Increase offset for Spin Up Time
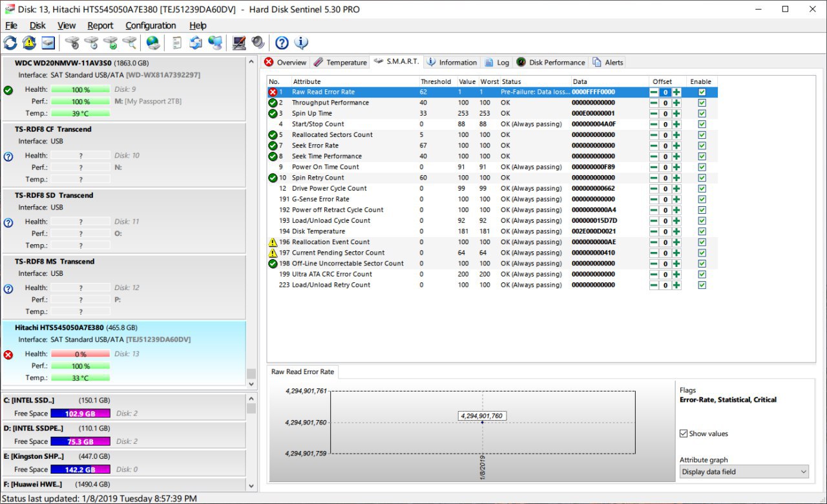This screenshot has width=827, height=504. tap(676, 114)
